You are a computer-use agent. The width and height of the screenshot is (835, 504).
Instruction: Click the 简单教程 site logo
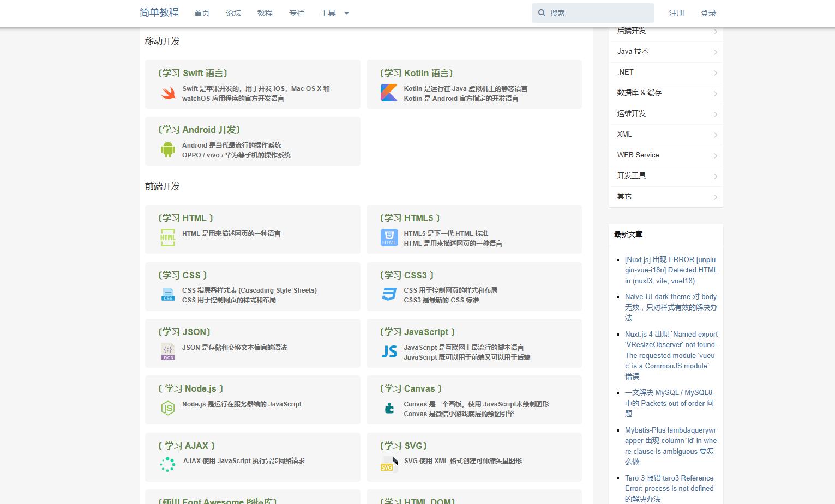159,13
